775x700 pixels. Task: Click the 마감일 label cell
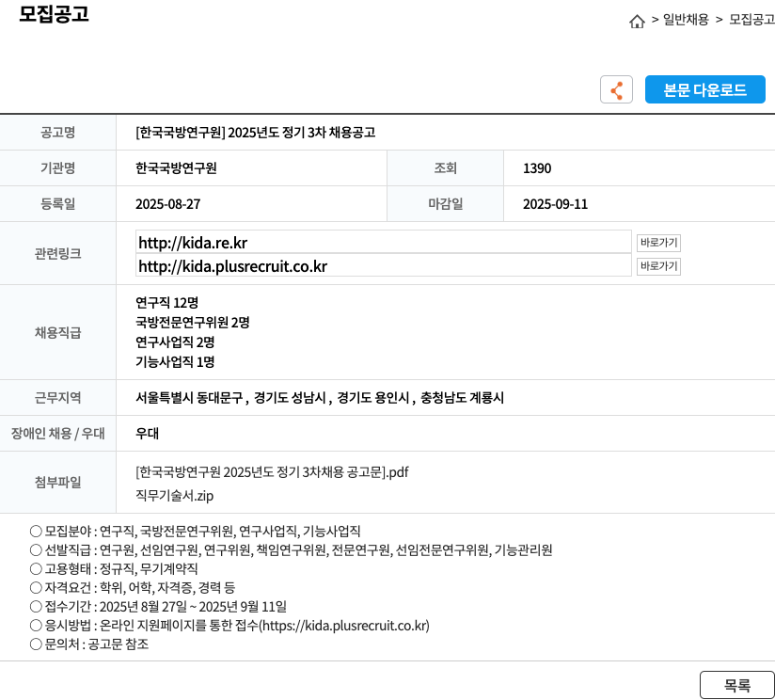tap(445, 203)
